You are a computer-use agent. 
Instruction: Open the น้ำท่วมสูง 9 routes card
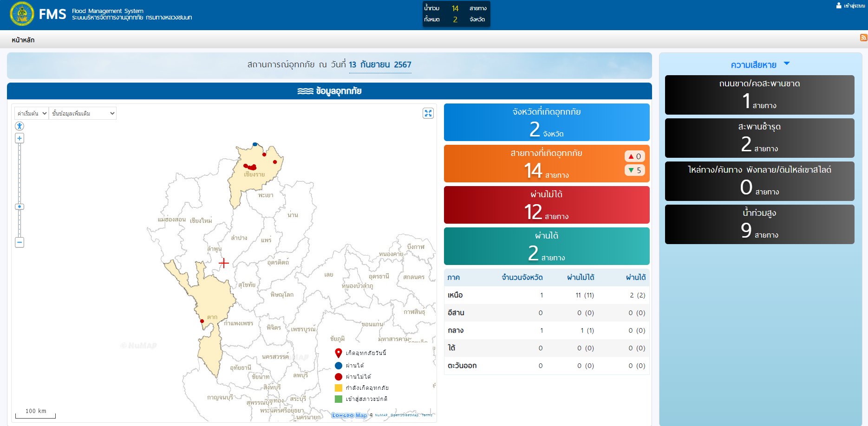pyautogui.click(x=760, y=224)
